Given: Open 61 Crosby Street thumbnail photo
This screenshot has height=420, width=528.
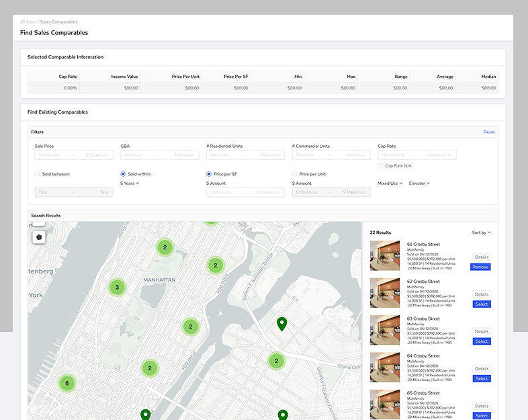Looking at the screenshot, I should [x=385, y=255].
